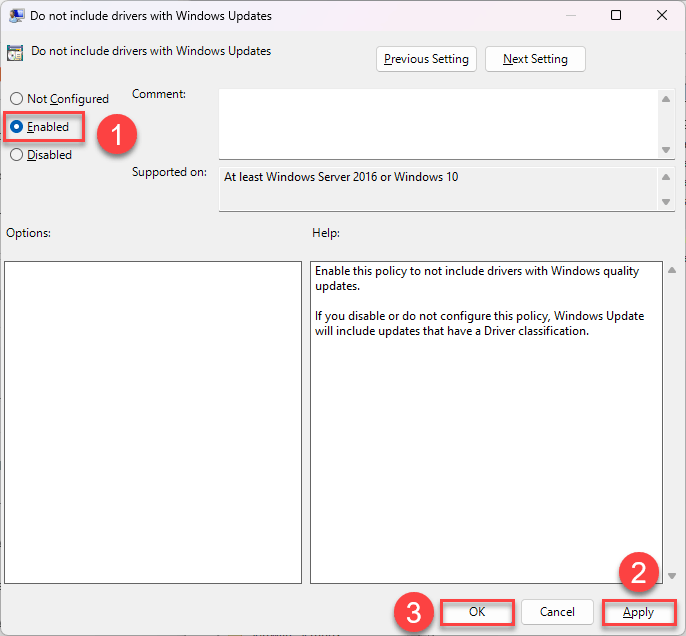Click the heading 'Do not include drivers with Windows Updates'
Viewport: 686px width, 636px height.
pyautogui.click(x=151, y=51)
